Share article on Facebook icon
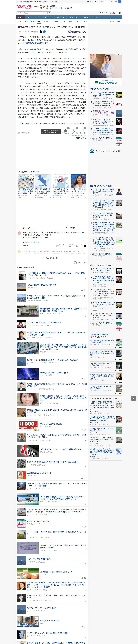Viewport: 138px width, 644px height. click(x=44, y=32)
